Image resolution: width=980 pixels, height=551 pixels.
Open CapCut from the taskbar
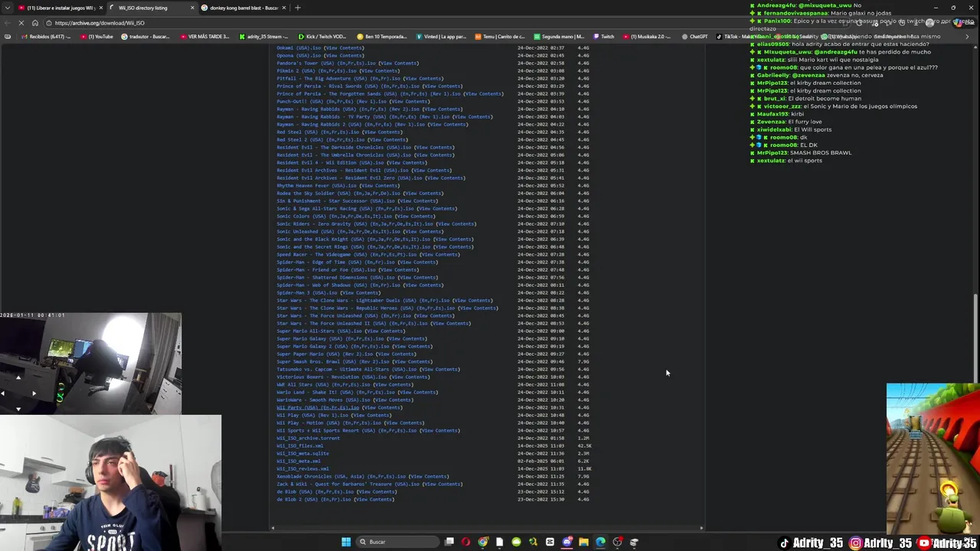pos(550,542)
